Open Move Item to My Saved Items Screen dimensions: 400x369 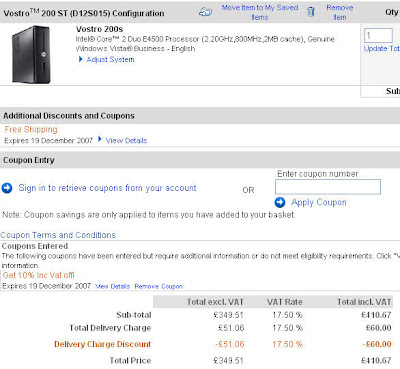[260, 12]
